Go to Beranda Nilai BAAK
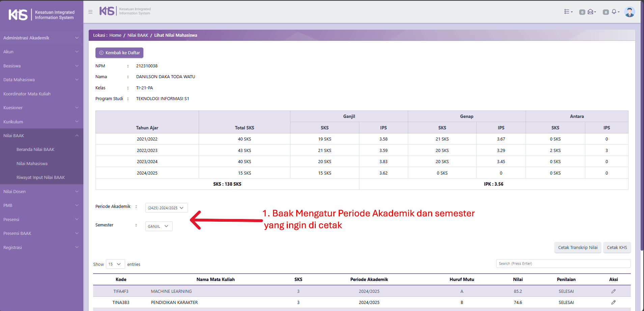This screenshot has height=311, width=644. coord(35,149)
